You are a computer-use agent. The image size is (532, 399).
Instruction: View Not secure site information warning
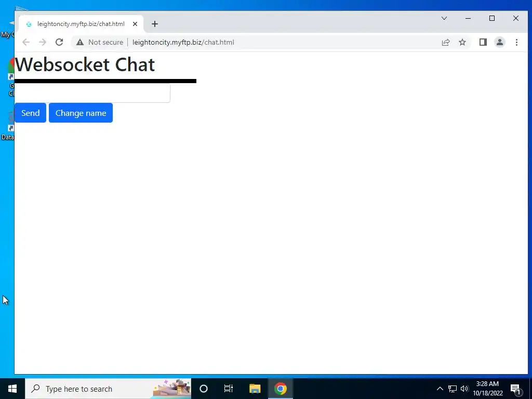coord(99,42)
